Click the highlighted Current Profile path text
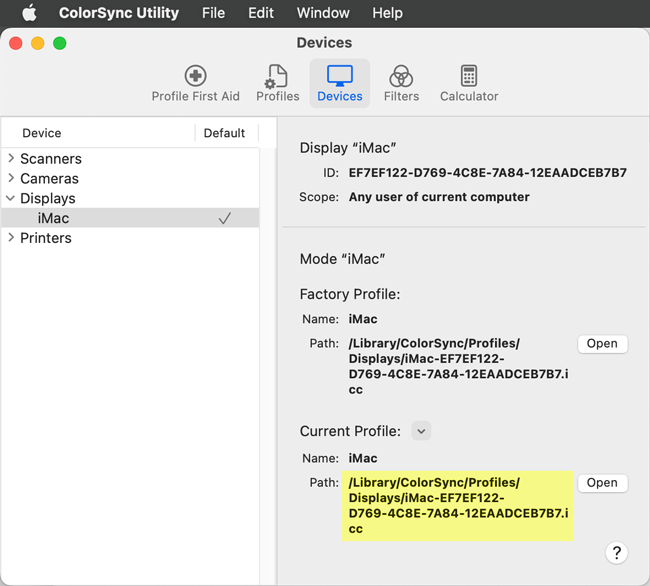650x586 pixels. (x=457, y=505)
